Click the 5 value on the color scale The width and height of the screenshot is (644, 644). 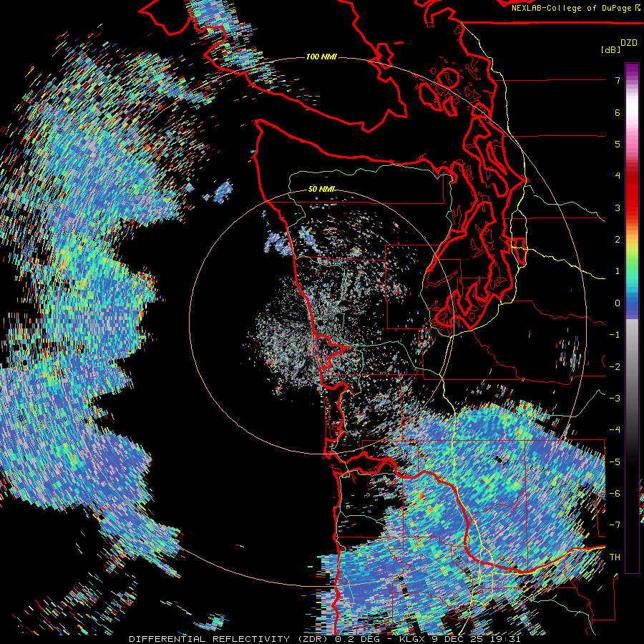pos(618,144)
